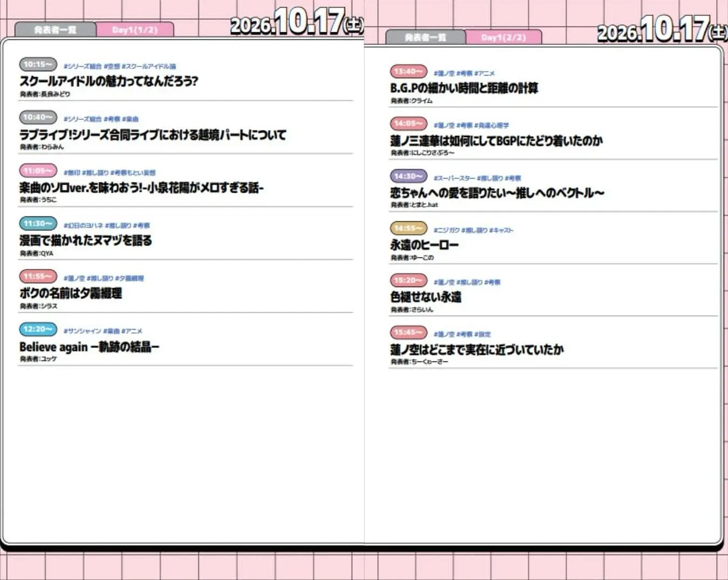Select the Believe again -軌跡の結晶- title
The width and height of the screenshot is (728, 580).
(90, 346)
